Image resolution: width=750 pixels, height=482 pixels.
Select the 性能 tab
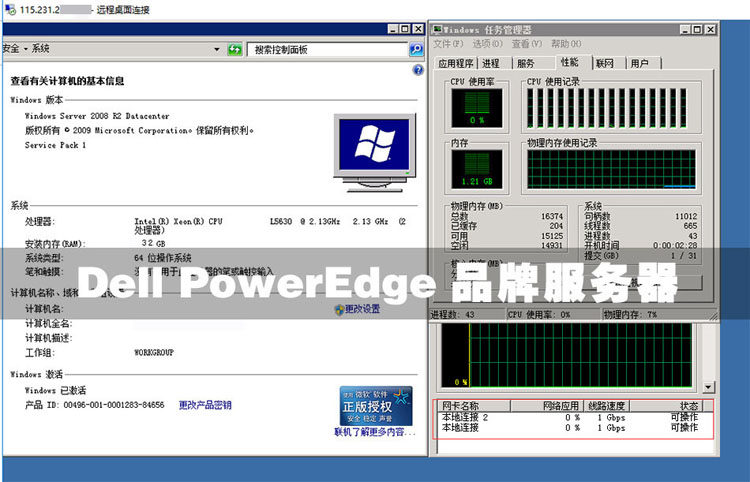pyautogui.click(x=570, y=62)
